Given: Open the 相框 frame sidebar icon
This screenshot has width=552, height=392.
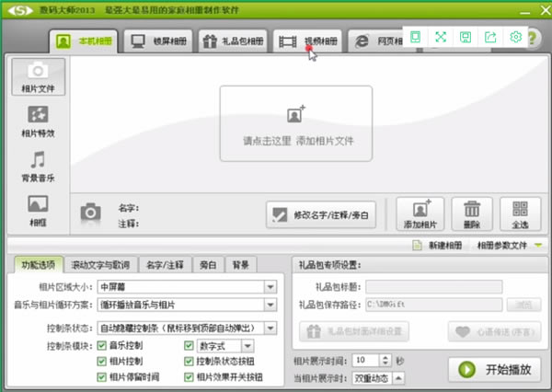Looking at the screenshot, I should coord(38,211).
